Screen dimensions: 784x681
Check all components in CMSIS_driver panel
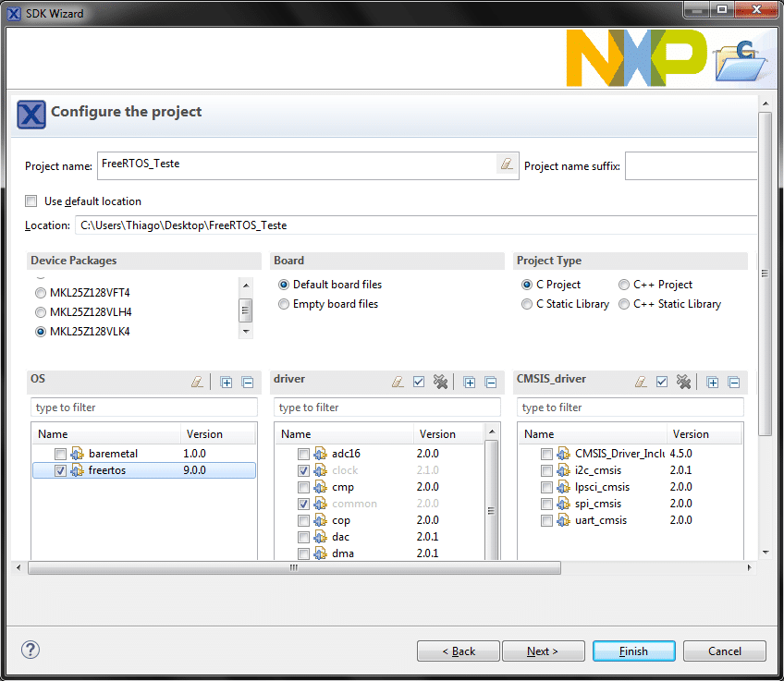pos(662,383)
